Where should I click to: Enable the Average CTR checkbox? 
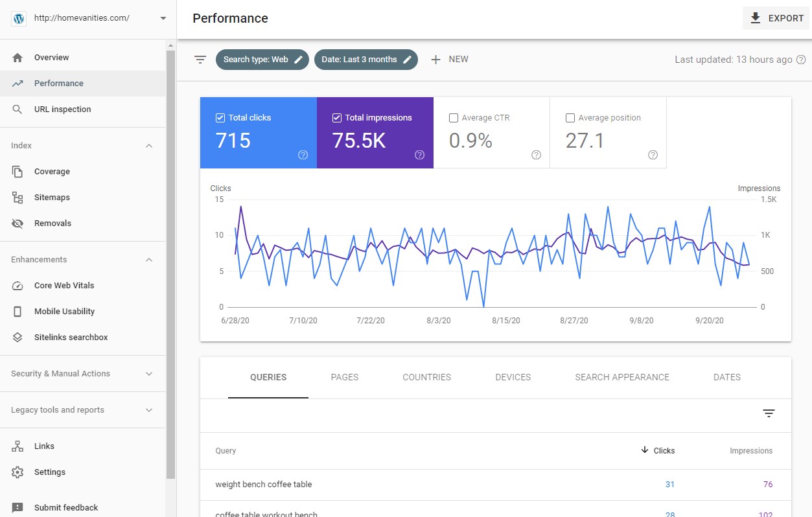(453, 117)
